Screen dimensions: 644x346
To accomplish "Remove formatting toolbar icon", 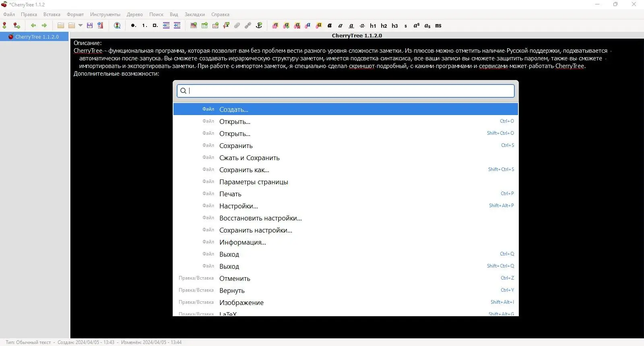I will point(297,25).
